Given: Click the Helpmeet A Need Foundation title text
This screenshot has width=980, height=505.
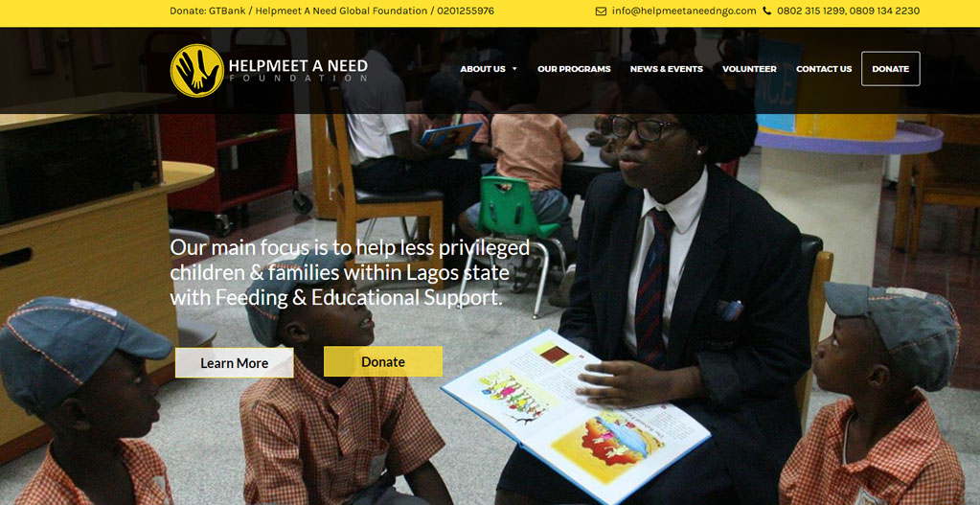Looking at the screenshot, I should click(298, 69).
